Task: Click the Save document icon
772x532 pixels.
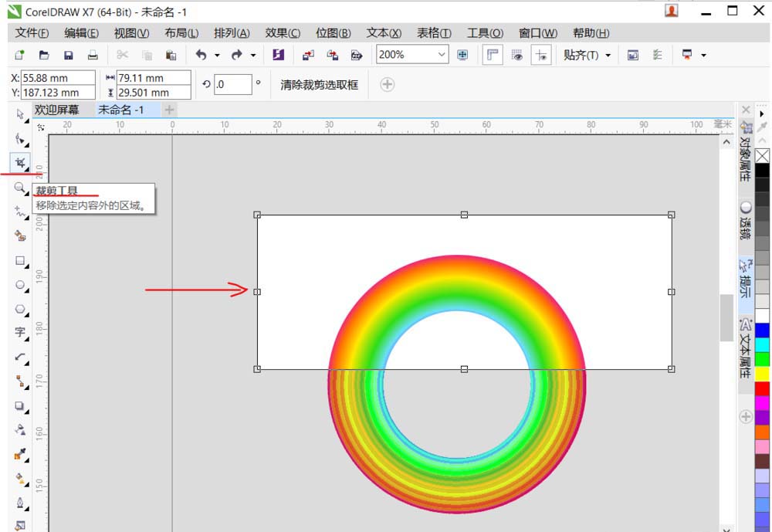Action: tap(68, 55)
